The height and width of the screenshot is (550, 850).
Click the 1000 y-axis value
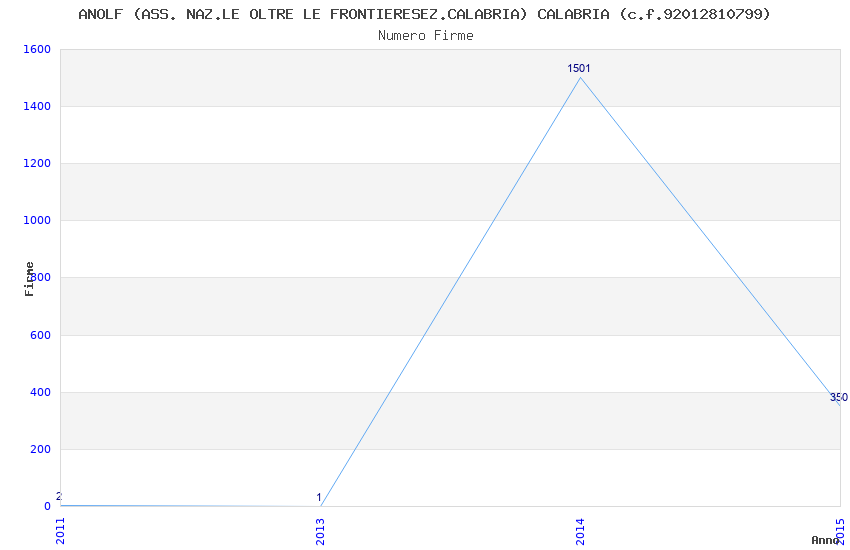click(37, 221)
